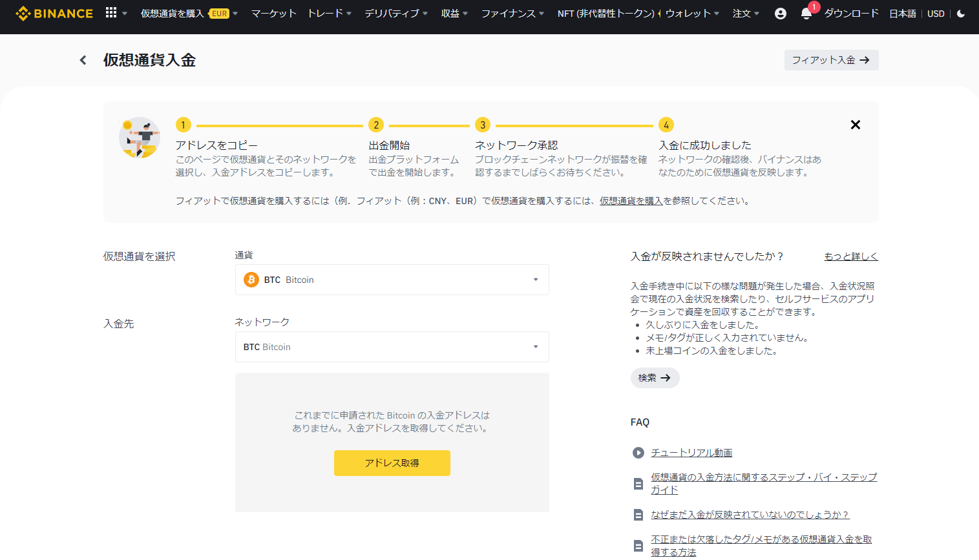Expand the ウォレット dropdown menu
The image size is (979, 560).
692,14
